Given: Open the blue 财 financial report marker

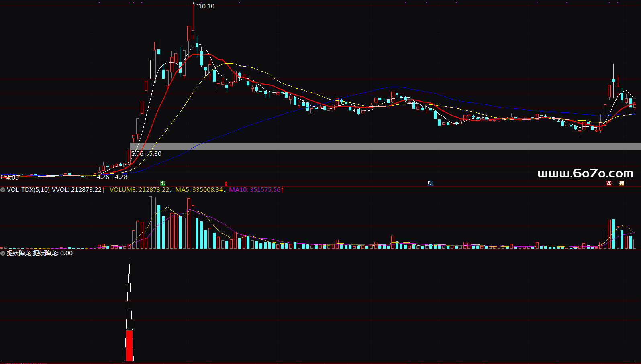Looking at the screenshot, I should point(430,183).
